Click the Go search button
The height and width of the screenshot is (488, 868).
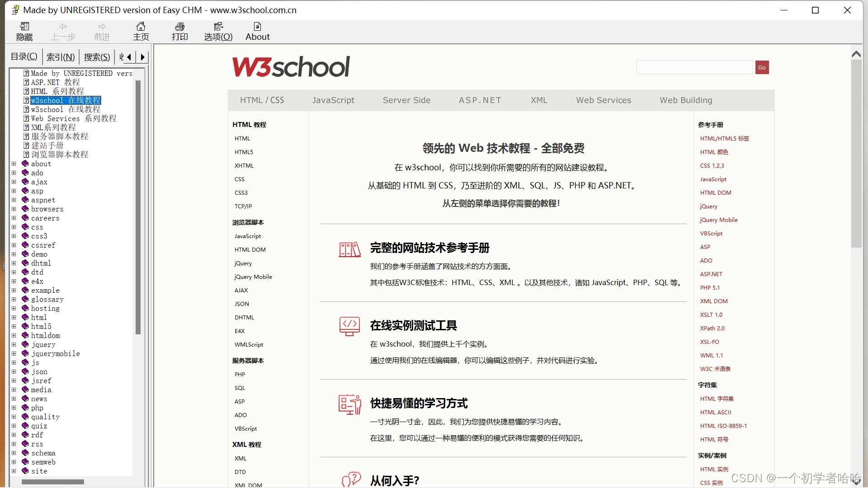(x=761, y=67)
